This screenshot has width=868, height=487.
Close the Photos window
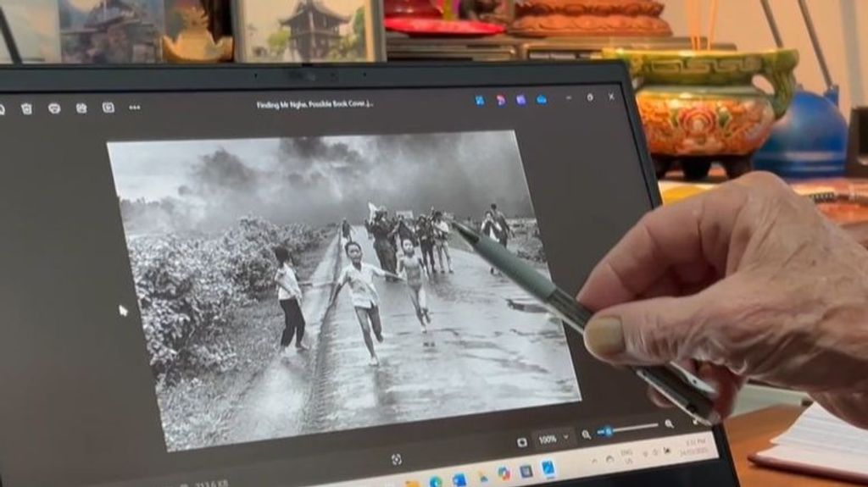point(611,97)
